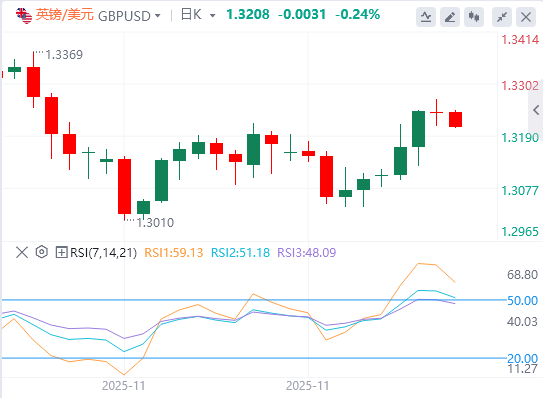Remove the RSI indicator panel
The height and width of the screenshot is (398, 543).
(x=22, y=252)
